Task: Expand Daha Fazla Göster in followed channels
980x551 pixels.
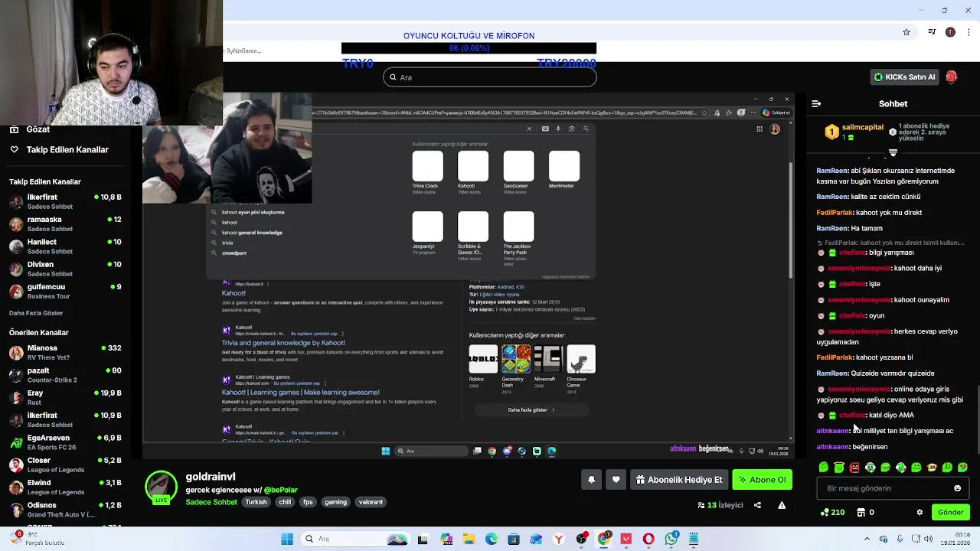Action: (x=36, y=313)
